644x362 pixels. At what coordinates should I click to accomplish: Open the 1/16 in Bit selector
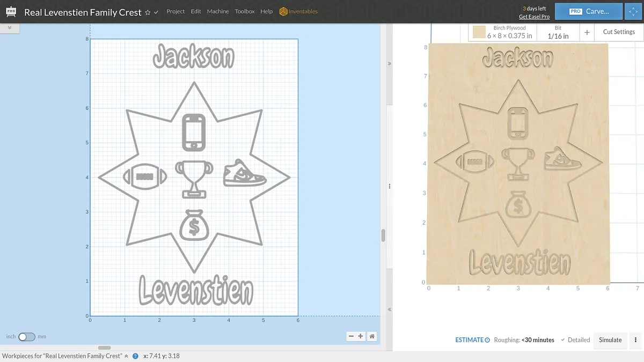click(x=558, y=32)
